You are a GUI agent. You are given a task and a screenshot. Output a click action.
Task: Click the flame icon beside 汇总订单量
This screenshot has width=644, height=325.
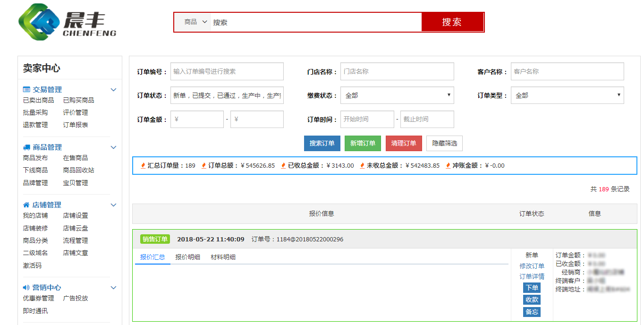click(143, 165)
